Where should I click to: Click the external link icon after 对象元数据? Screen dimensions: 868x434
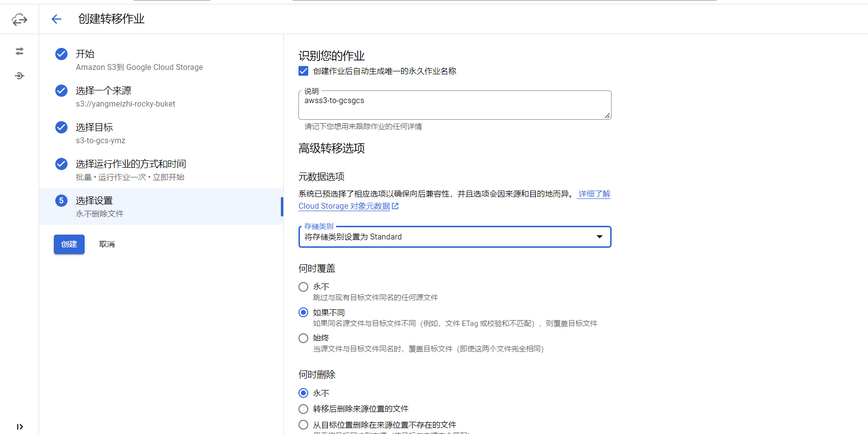395,206
